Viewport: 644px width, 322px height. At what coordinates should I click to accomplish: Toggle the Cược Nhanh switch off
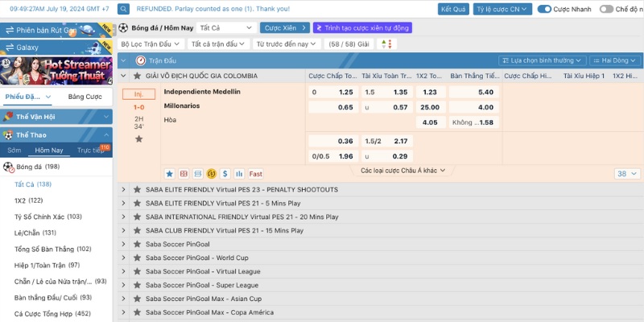point(543,10)
